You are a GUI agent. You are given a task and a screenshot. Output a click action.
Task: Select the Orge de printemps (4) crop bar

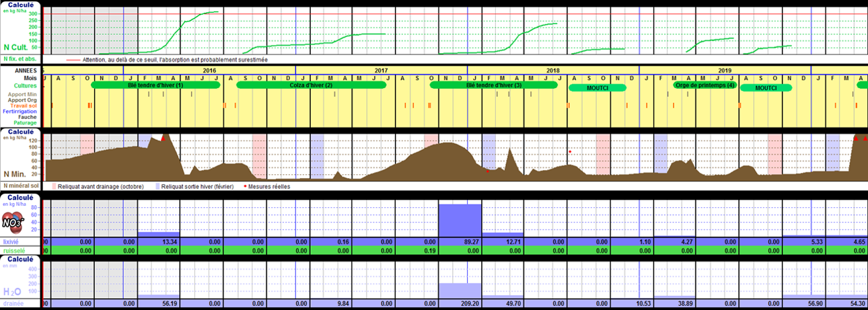click(x=704, y=85)
